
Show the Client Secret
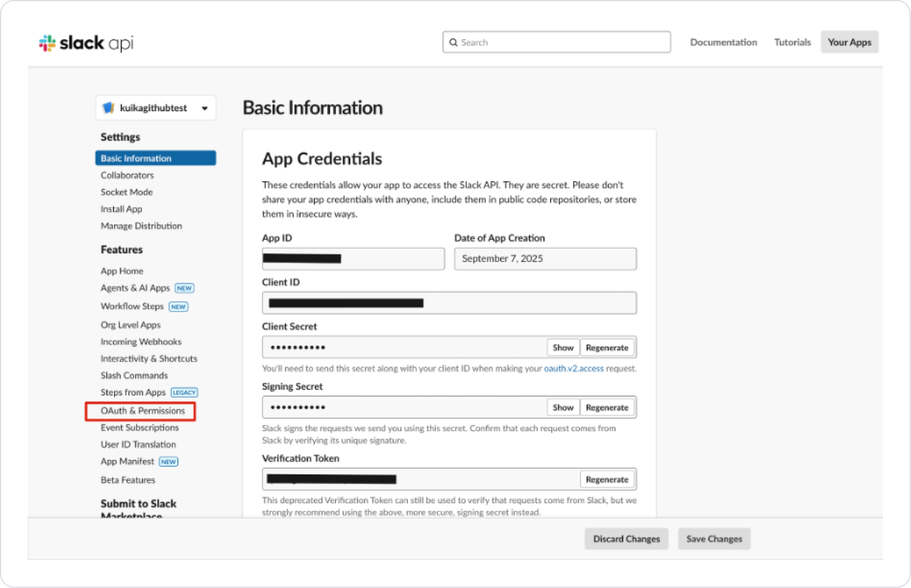coord(563,347)
